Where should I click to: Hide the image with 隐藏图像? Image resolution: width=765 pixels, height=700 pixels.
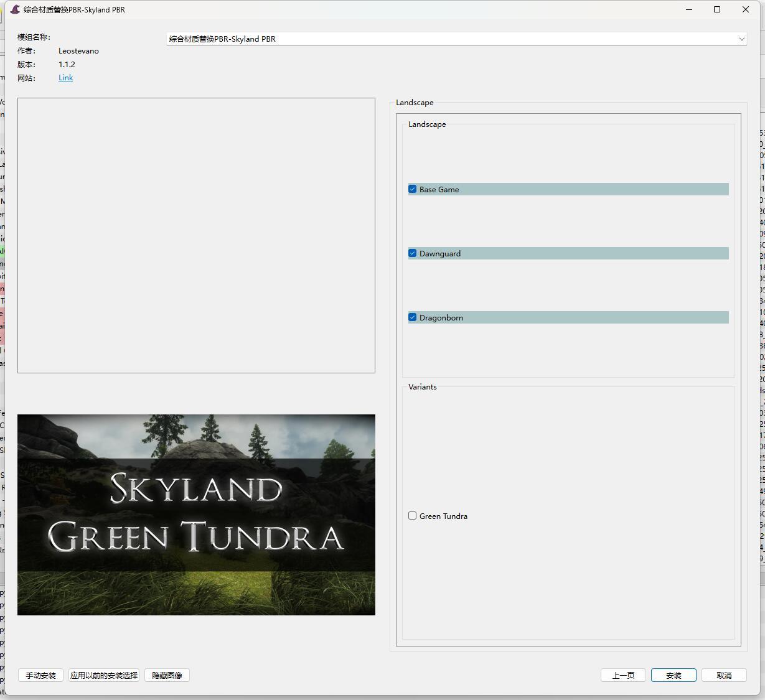167,675
